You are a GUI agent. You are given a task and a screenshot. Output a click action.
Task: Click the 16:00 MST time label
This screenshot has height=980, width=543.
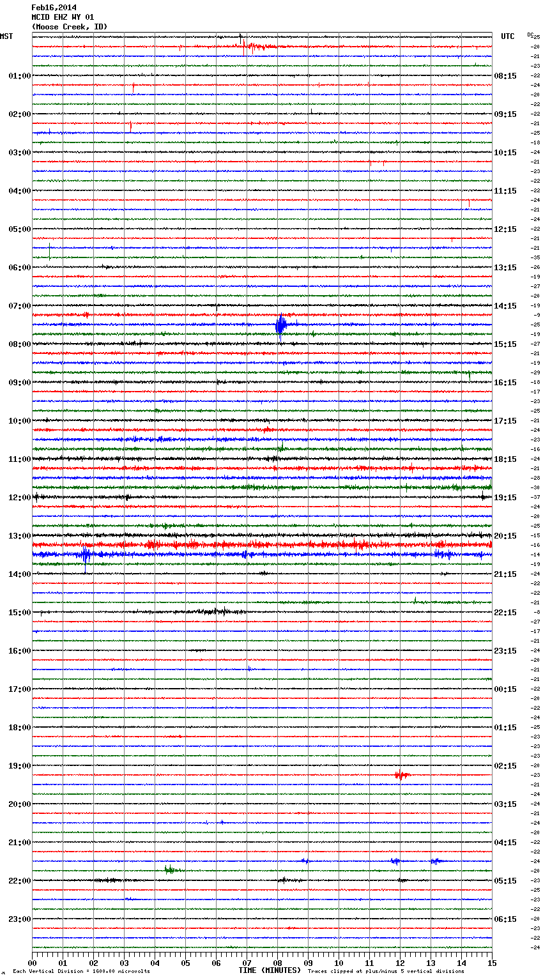[x=19, y=651]
